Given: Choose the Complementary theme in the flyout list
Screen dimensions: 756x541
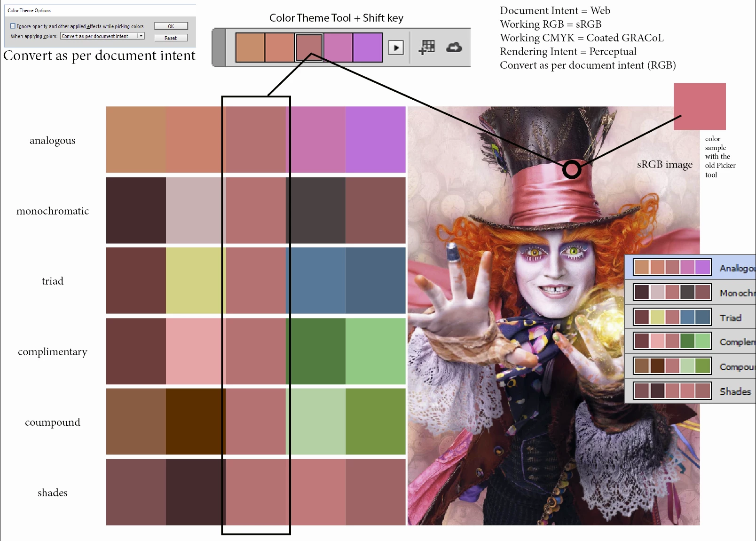Looking at the screenshot, I should 690,341.
